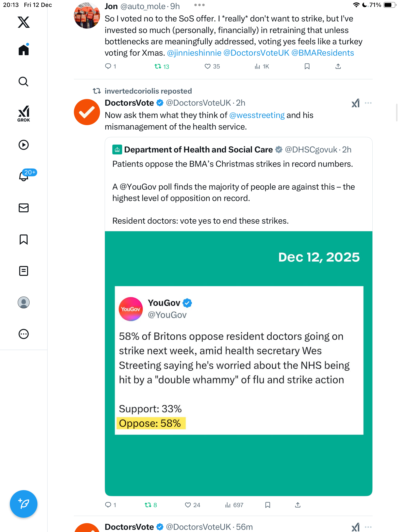Screen dimensions: 399x532
Task: Open the Video tab in sidebar
Action: [24, 145]
